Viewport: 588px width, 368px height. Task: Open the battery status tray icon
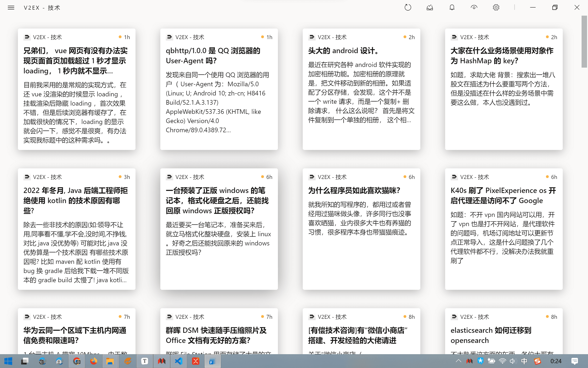point(491,361)
